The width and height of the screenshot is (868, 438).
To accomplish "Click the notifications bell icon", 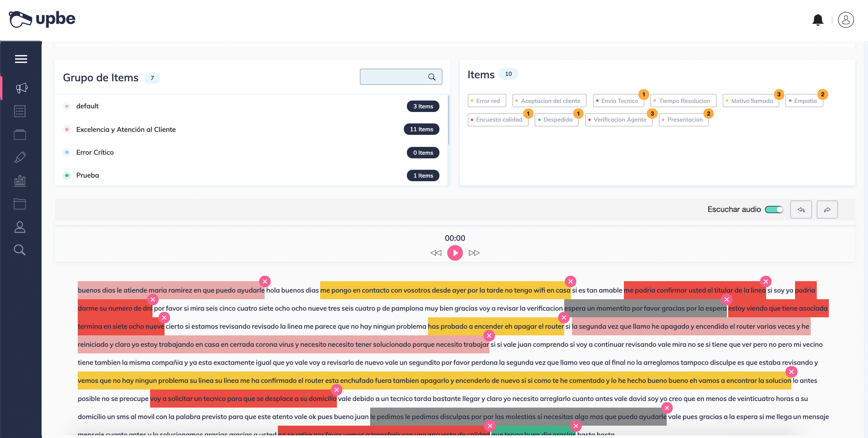I will pyautogui.click(x=817, y=20).
